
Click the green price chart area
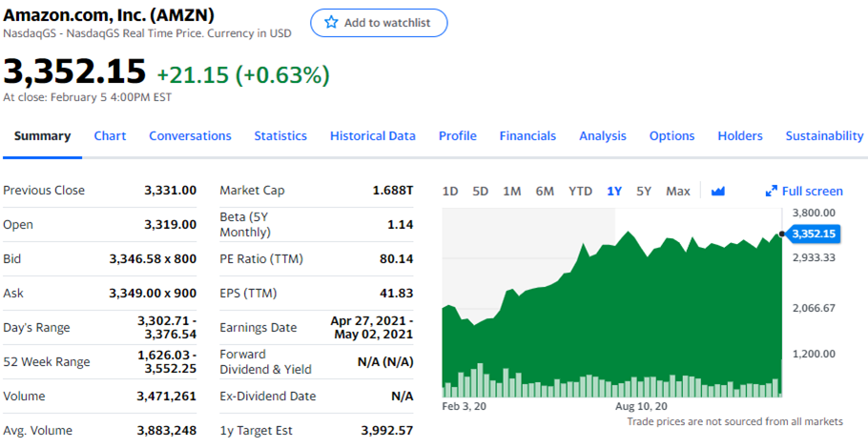(612, 316)
